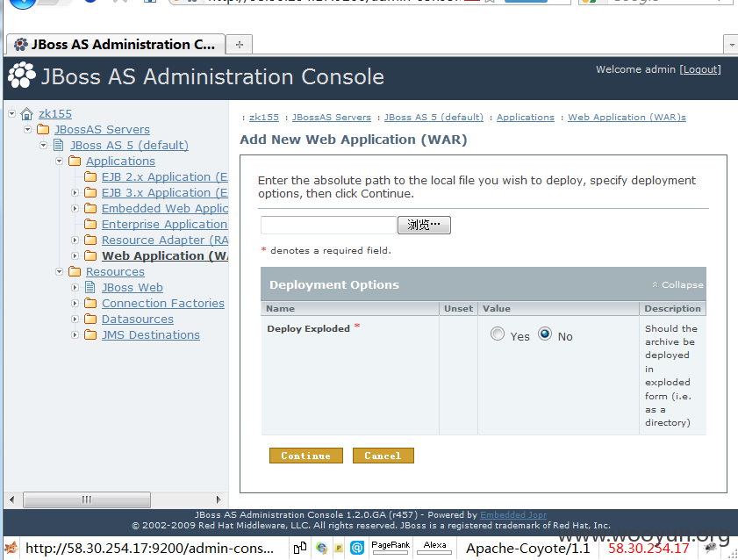Click the JBoss AS 5 (default) document icon

[59, 145]
